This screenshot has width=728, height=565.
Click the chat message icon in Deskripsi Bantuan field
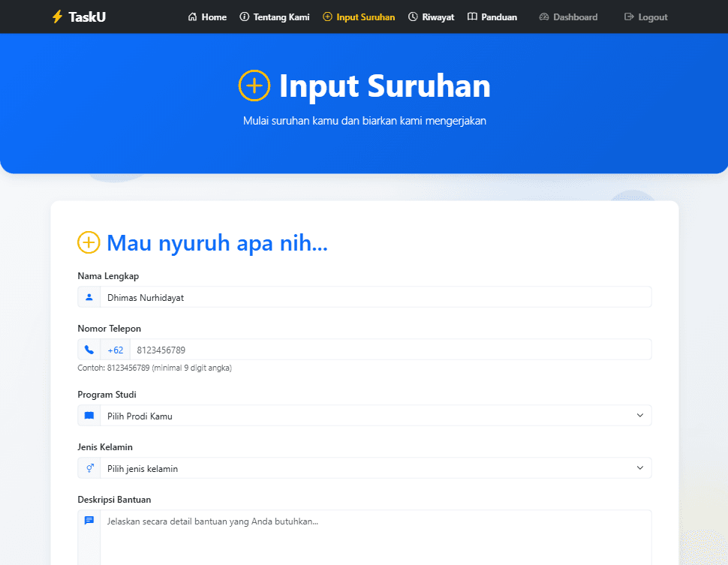89,521
